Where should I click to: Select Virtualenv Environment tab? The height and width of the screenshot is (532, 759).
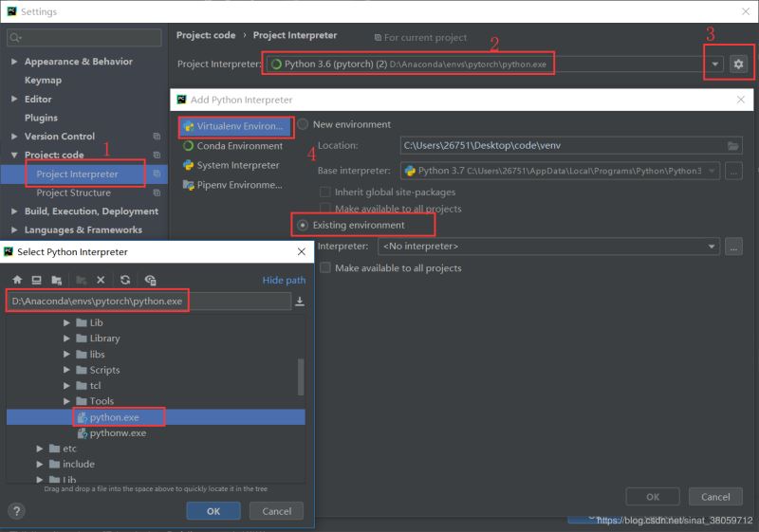click(x=236, y=126)
